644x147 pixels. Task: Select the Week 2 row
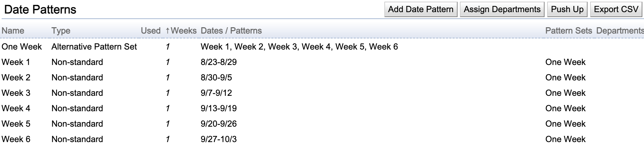[322, 77]
